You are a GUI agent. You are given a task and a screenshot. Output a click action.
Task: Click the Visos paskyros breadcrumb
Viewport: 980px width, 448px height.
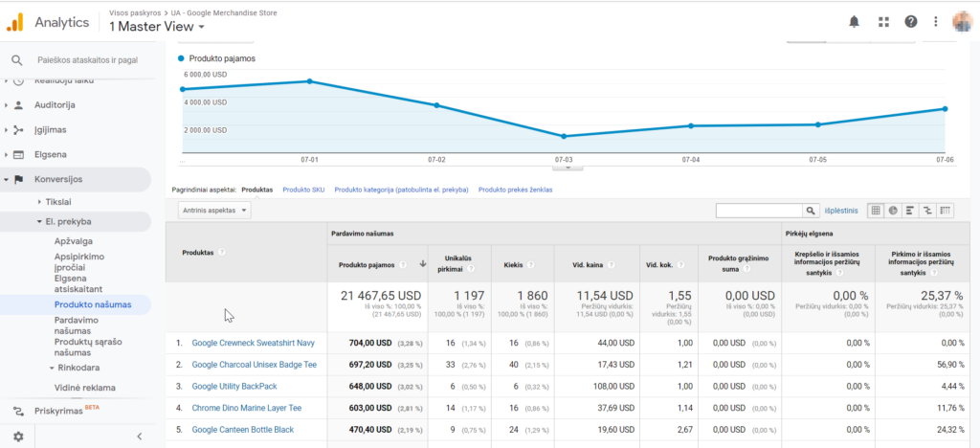136,12
